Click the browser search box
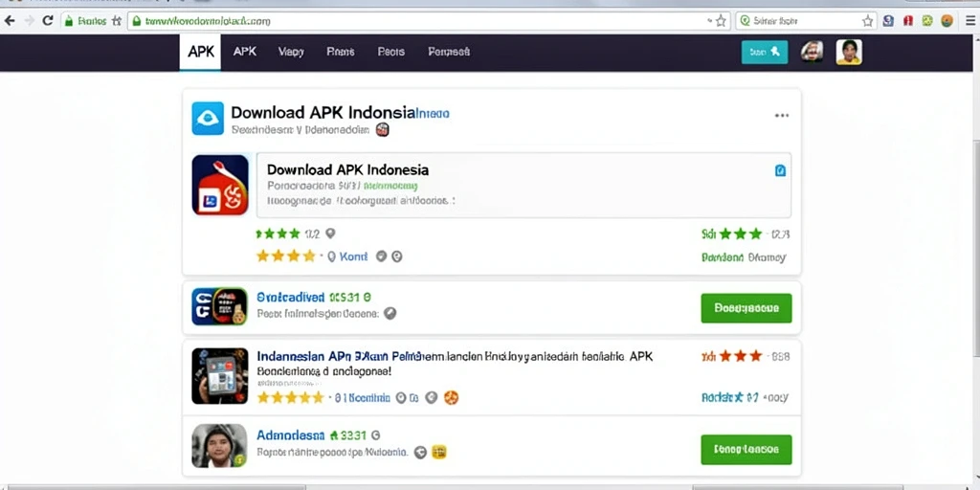The image size is (980, 490). [805, 21]
